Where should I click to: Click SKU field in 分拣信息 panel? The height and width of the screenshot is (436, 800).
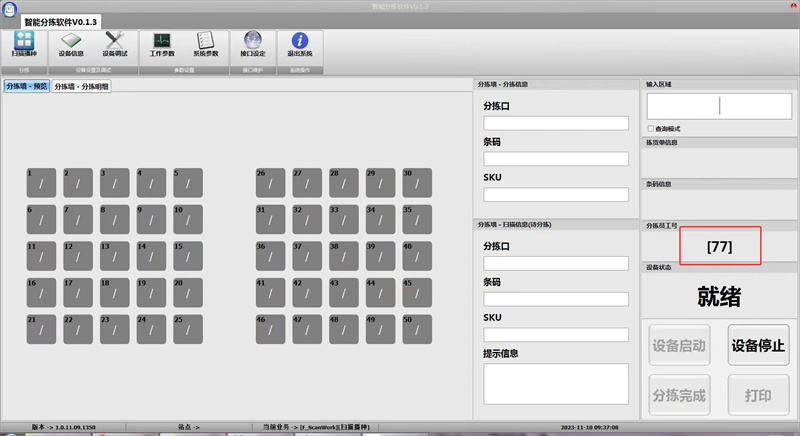click(556, 194)
